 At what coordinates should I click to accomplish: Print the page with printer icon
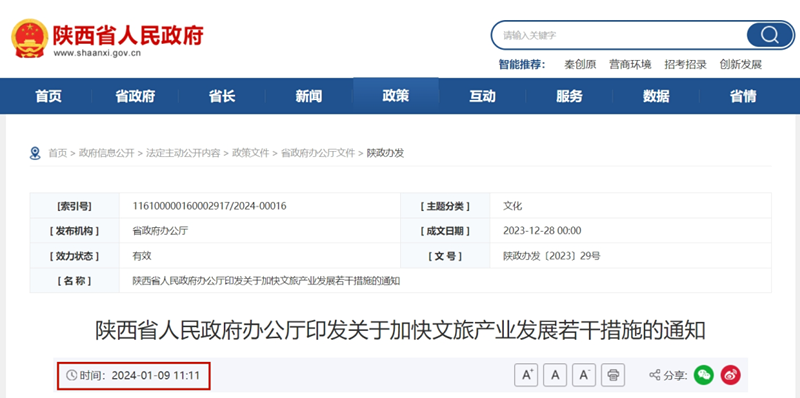click(x=613, y=376)
